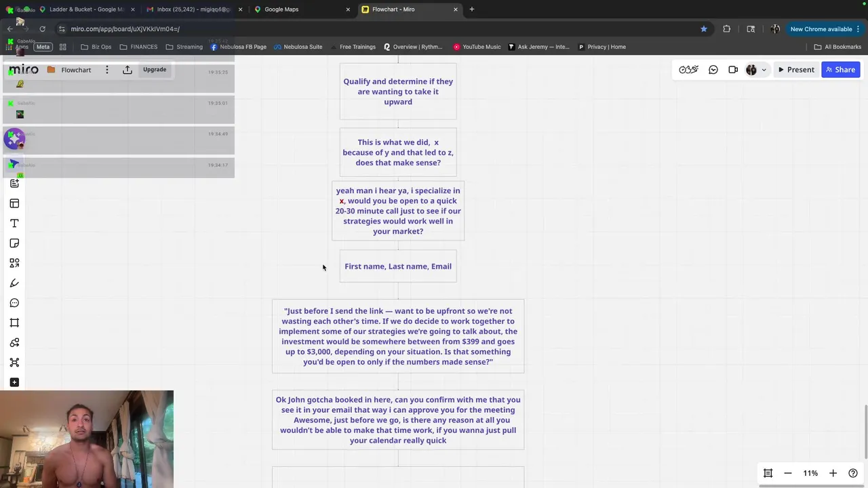Open the mind map tool
The image size is (868, 488).
click(x=14, y=362)
